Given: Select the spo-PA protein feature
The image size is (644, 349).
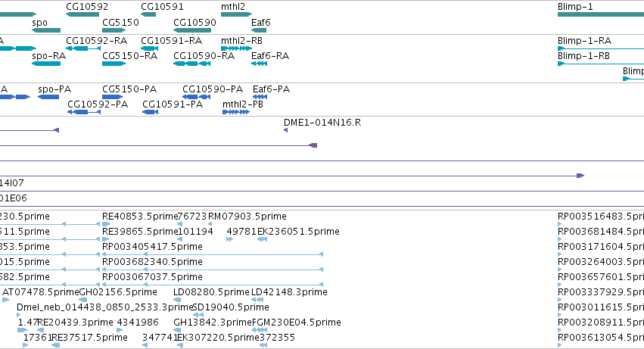Looking at the screenshot, I should (48, 97).
